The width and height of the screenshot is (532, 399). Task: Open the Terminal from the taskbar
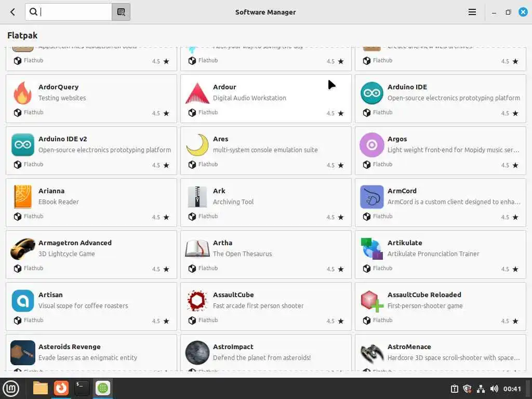pos(82,388)
